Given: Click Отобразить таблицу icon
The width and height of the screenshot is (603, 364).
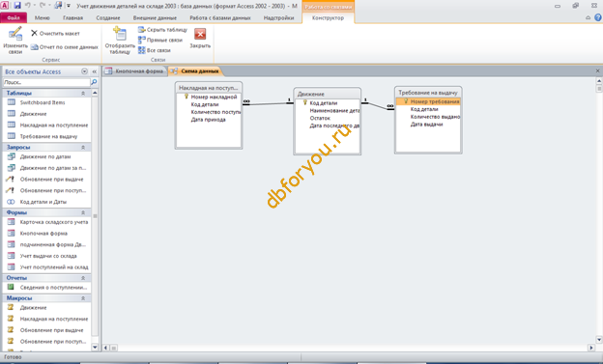Looking at the screenshot, I should [x=120, y=34].
